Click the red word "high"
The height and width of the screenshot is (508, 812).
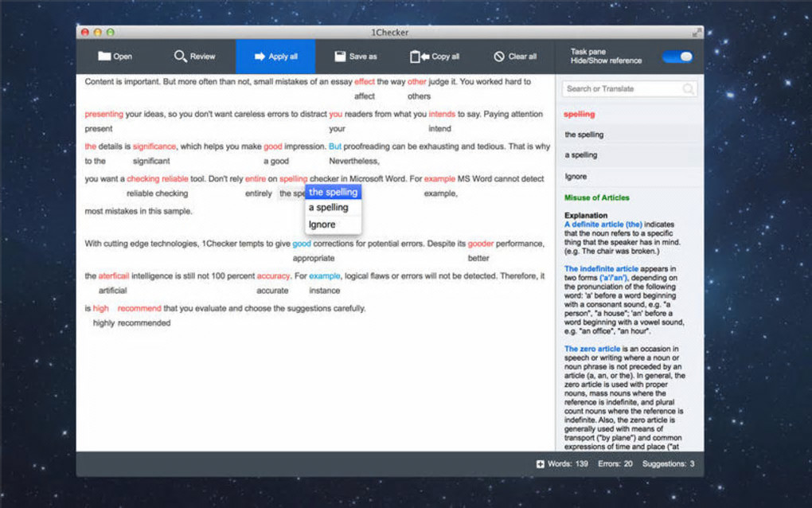tap(101, 308)
